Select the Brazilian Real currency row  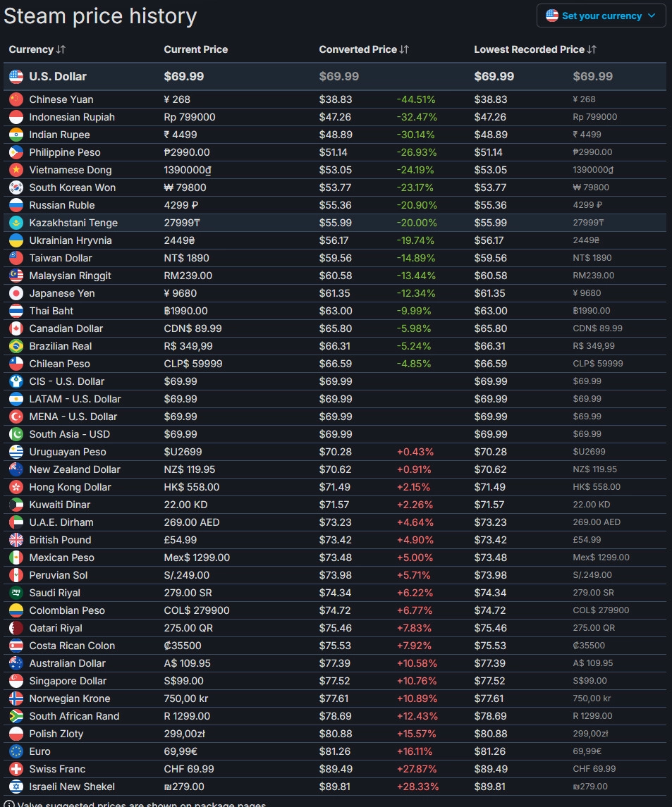point(60,346)
